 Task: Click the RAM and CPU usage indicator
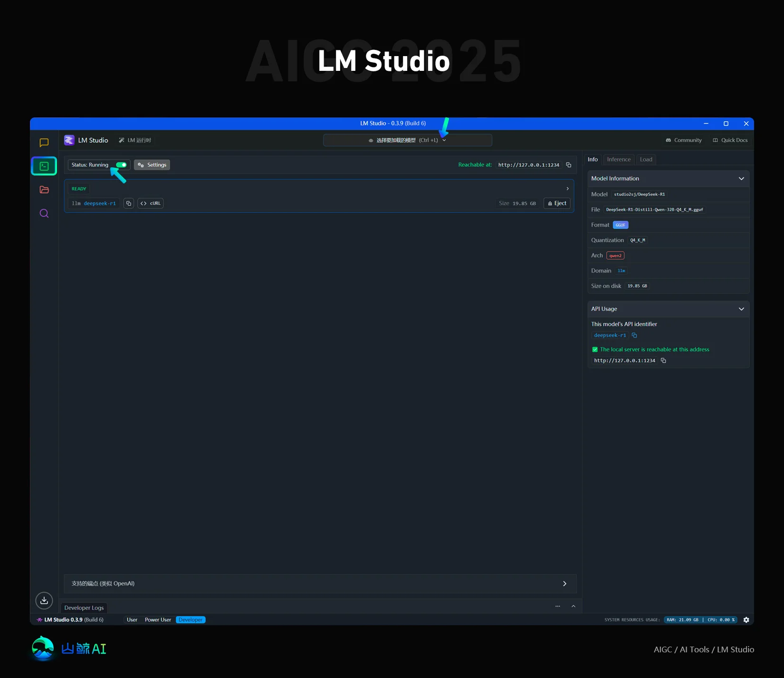pyautogui.click(x=700, y=620)
